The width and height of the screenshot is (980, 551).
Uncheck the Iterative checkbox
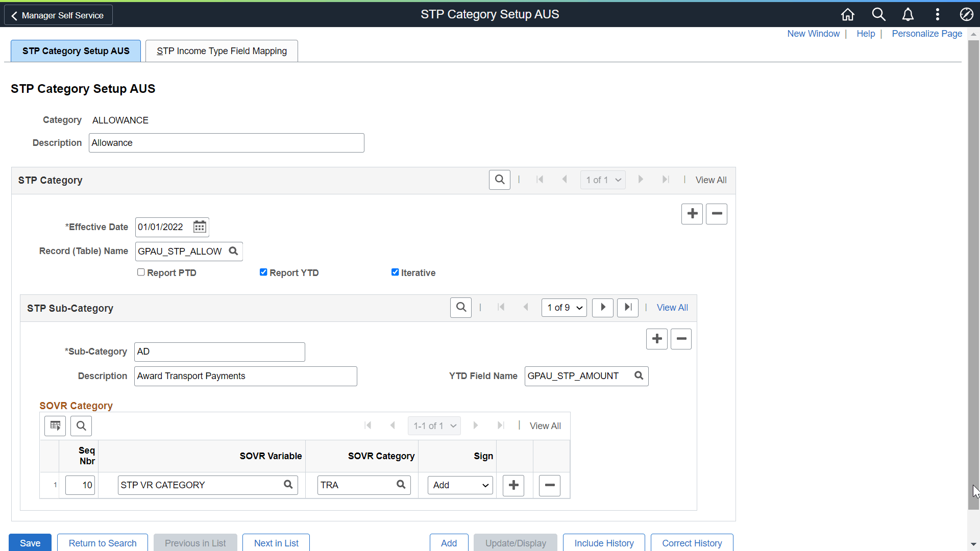(x=395, y=272)
